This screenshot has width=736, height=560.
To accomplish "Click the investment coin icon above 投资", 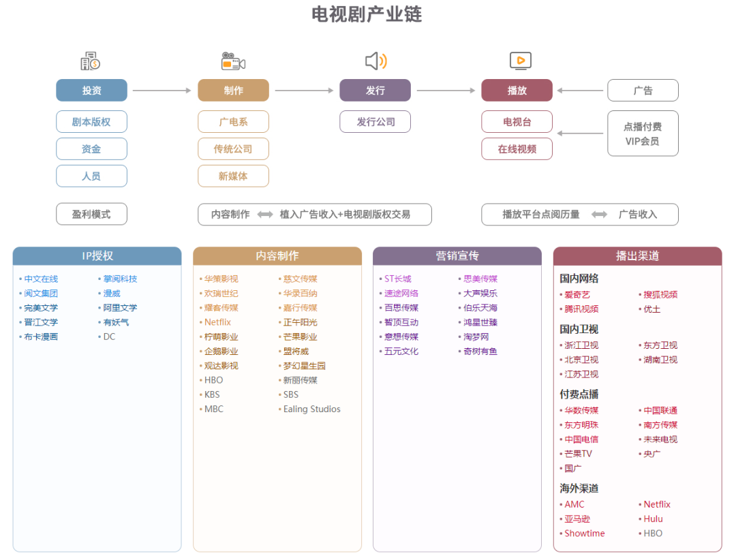I will (92, 61).
